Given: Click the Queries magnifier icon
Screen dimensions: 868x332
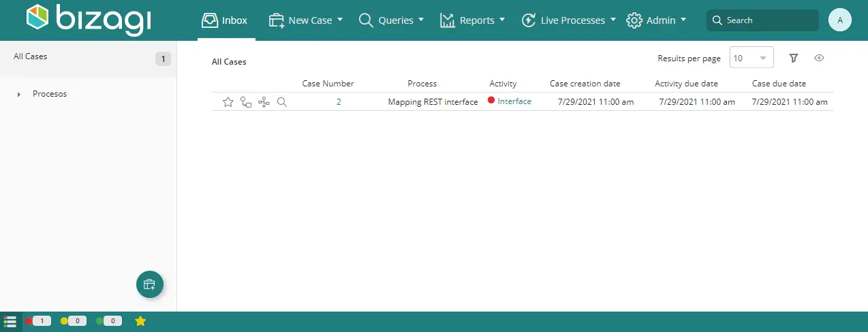Looking at the screenshot, I should click(x=366, y=20).
